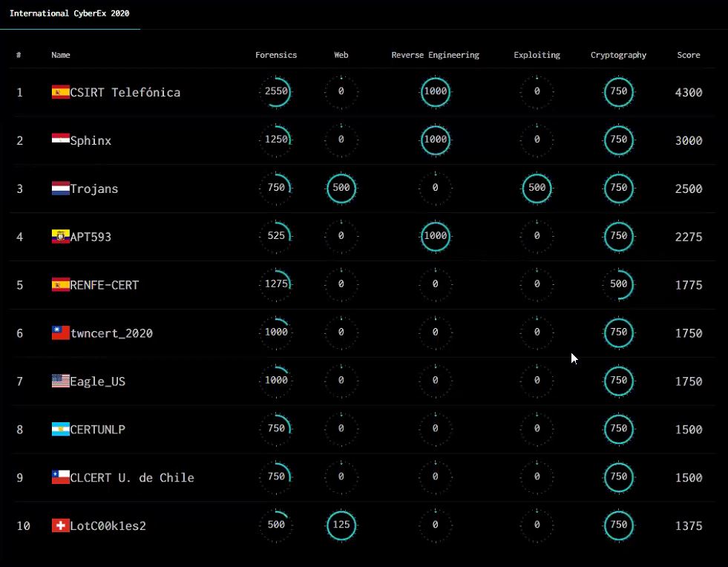Select LotC00k1es2 Forensics 500 ring

tap(276, 525)
